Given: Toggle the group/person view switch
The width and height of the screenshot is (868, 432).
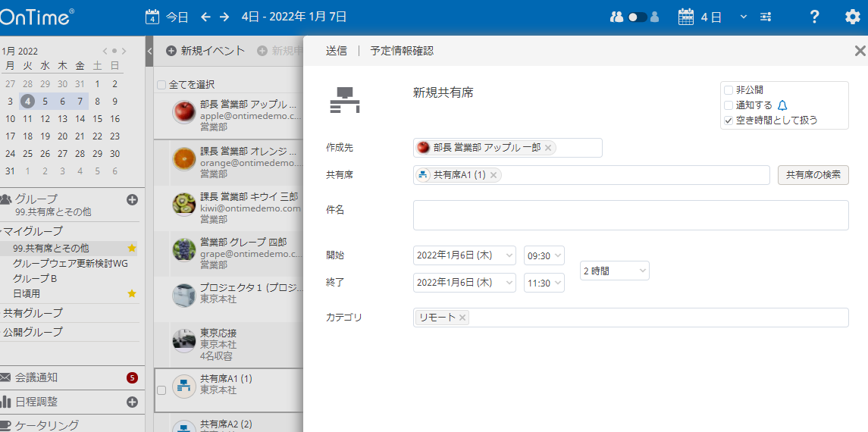Looking at the screenshot, I should pos(638,17).
